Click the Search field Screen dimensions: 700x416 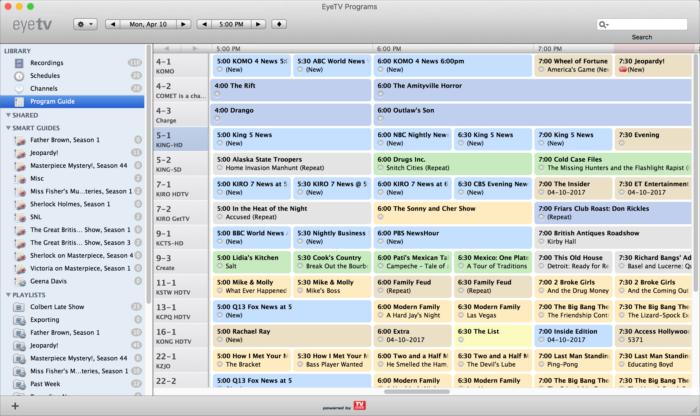[x=642, y=25]
